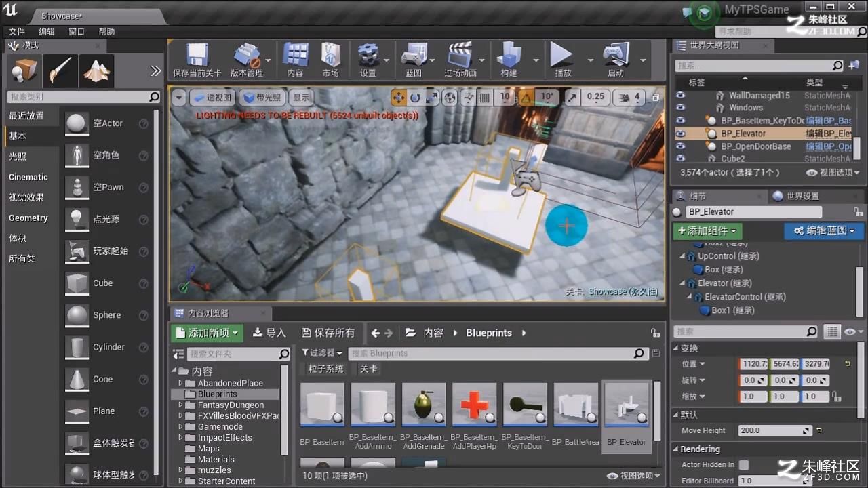The width and height of the screenshot is (868, 488).
Task: Click the Launch (启动) toolbar icon
Action: (615, 60)
